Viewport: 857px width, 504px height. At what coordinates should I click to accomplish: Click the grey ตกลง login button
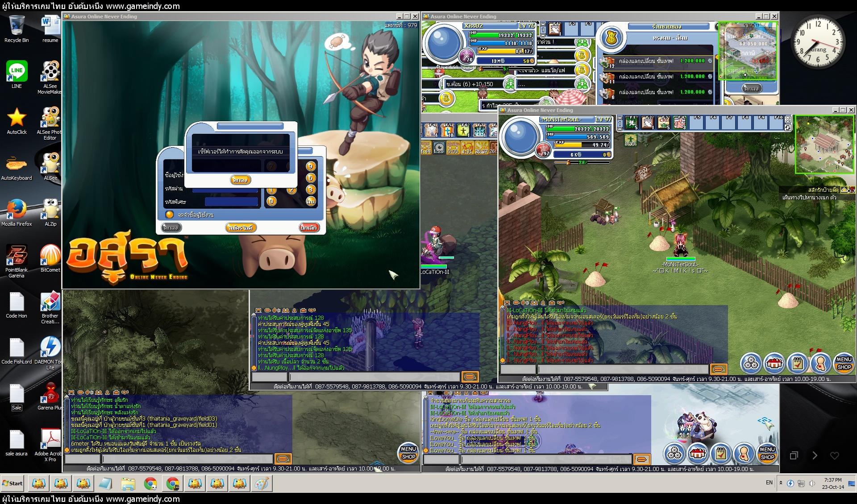[171, 227]
